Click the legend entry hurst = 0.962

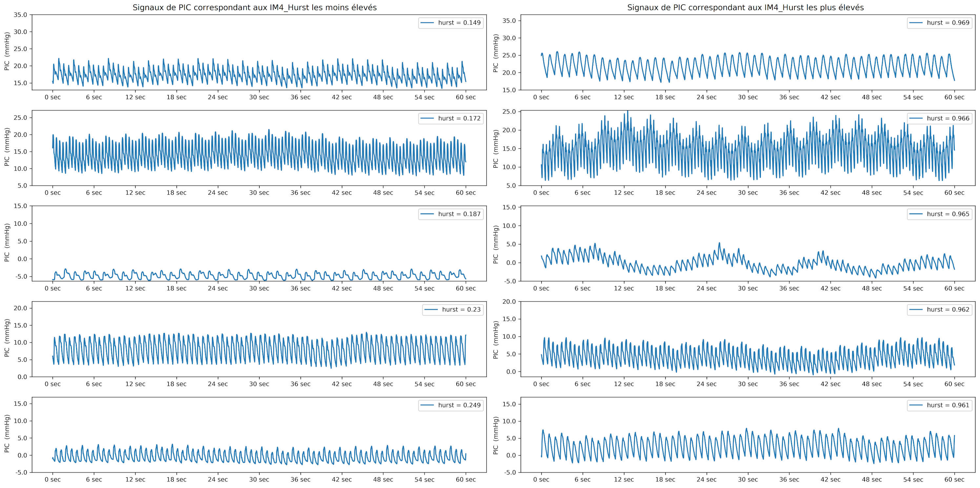tap(948, 309)
